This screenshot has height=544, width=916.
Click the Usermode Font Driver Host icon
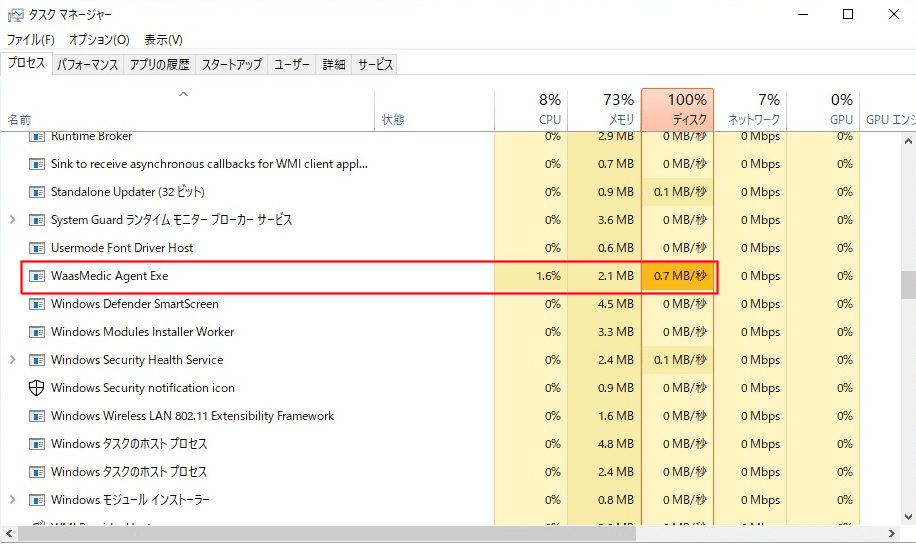tap(36, 248)
